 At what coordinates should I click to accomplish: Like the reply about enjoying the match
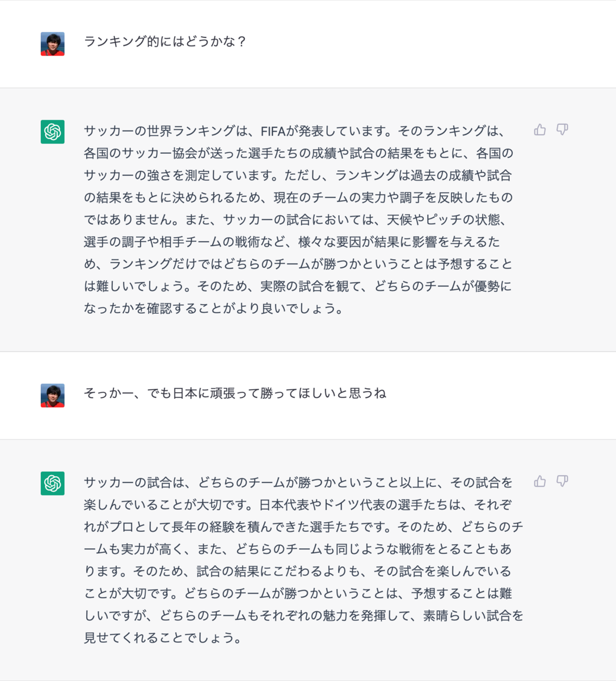click(540, 481)
